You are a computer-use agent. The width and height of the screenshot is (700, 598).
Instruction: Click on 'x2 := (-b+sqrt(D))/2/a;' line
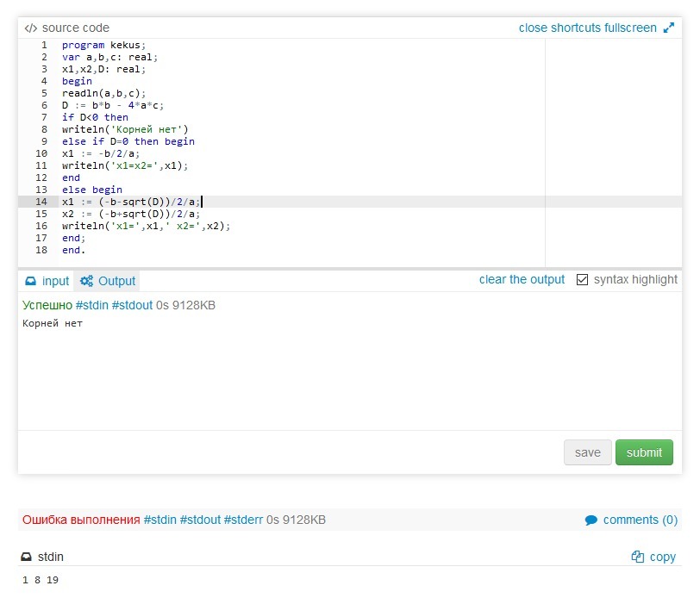(131, 214)
